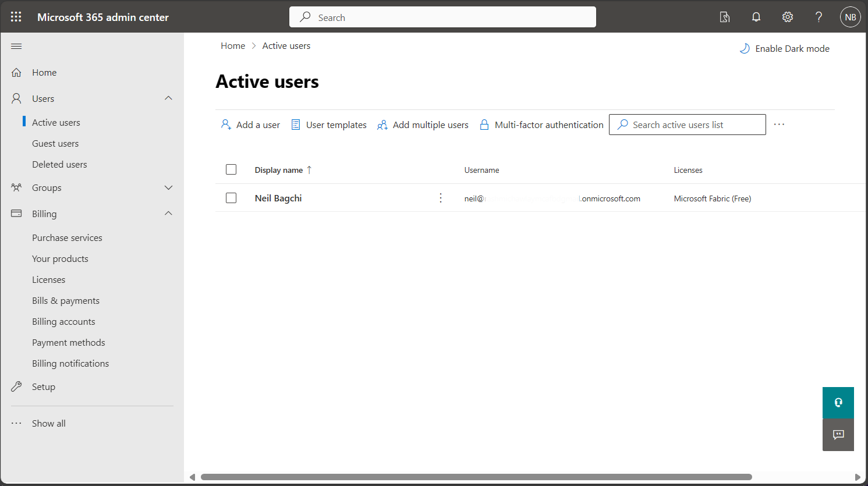Open notifications bell icon
The image size is (868, 486).
point(756,17)
